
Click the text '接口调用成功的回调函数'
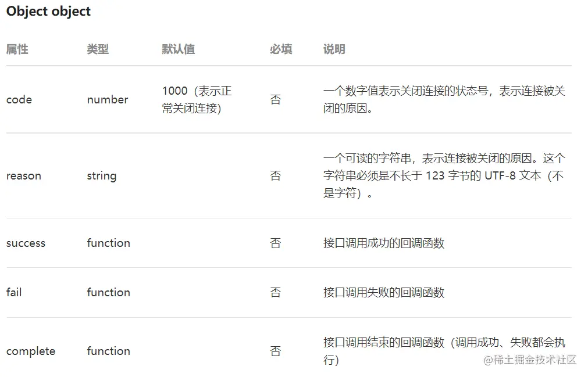click(x=384, y=243)
